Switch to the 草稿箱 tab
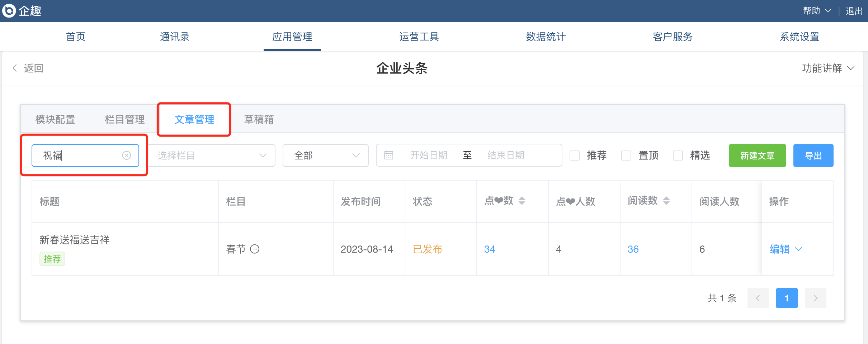Image resolution: width=868 pixels, height=344 pixels. [x=259, y=119]
